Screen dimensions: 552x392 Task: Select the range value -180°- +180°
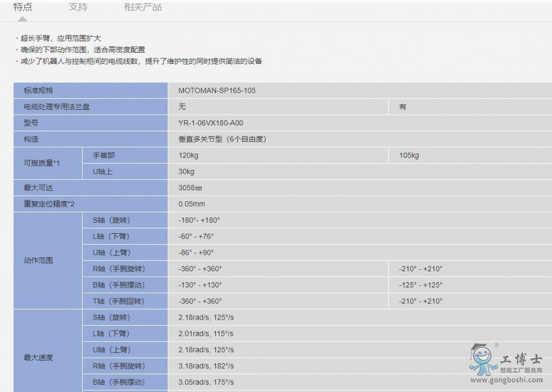point(199,220)
